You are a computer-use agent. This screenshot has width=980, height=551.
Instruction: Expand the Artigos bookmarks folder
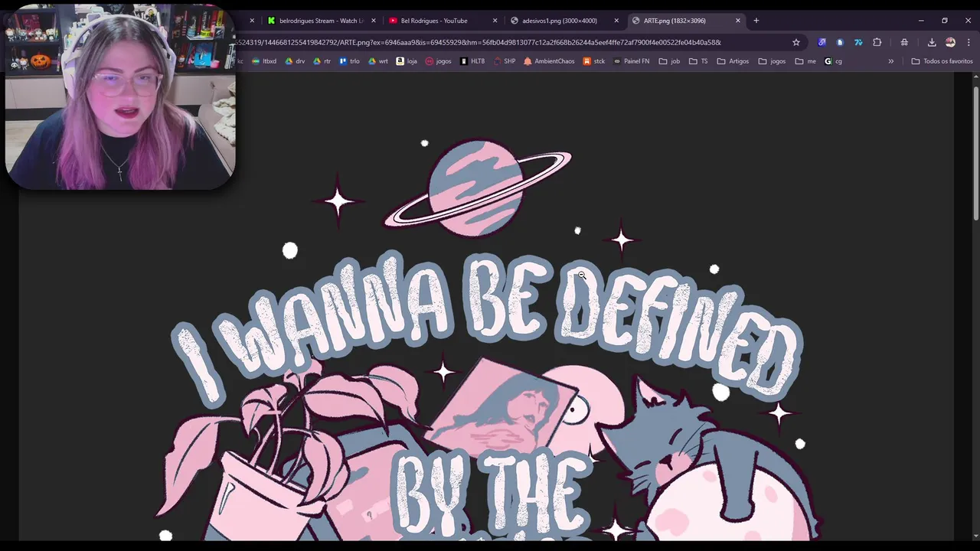(x=733, y=61)
